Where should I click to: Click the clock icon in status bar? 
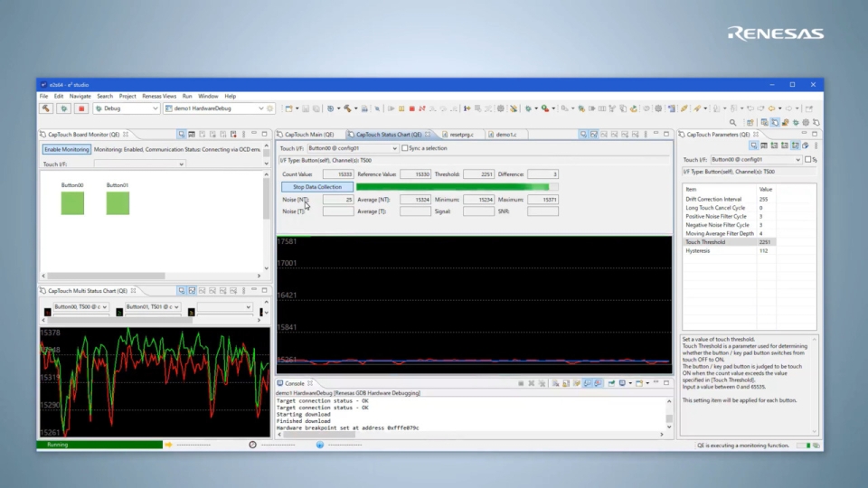click(x=252, y=445)
